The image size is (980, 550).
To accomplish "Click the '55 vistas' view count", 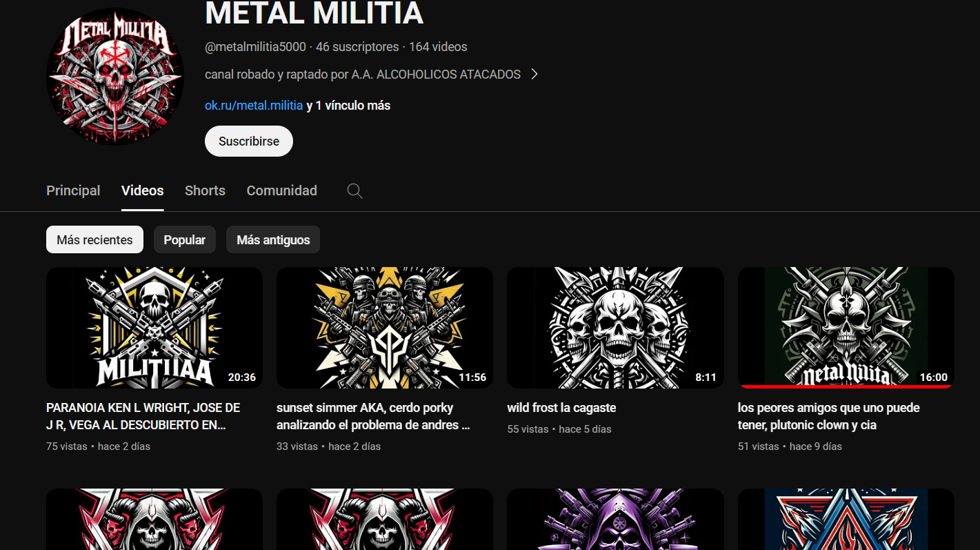I will [x=528, y=429].
